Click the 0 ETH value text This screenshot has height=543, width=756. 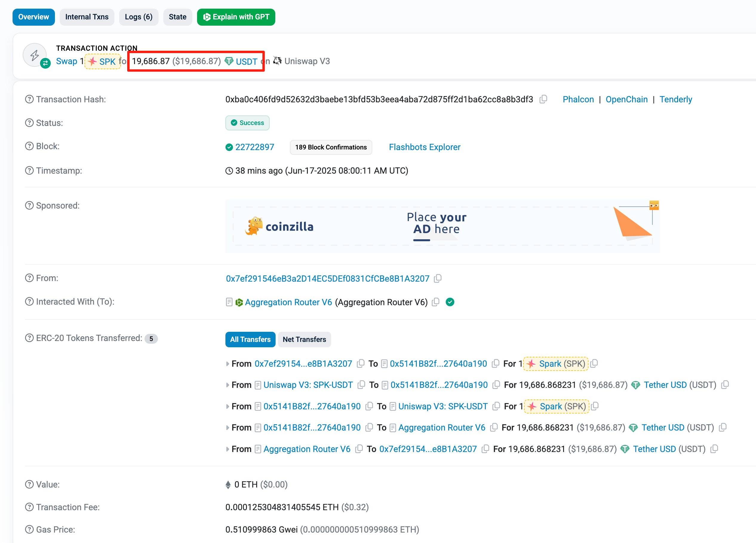click(246, 484)
